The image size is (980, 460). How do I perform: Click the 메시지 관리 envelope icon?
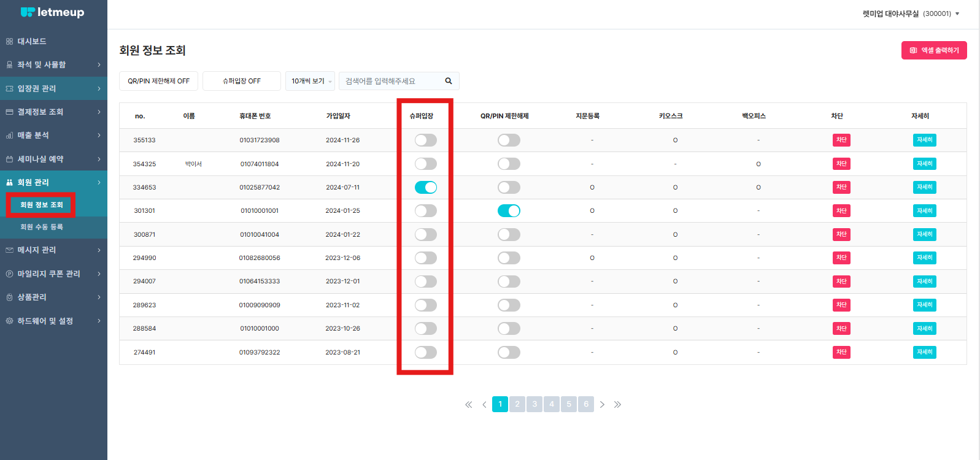(9, 250)
